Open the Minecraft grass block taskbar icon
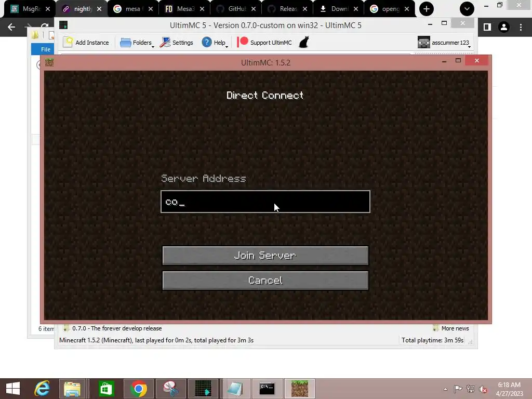This screenshot has width=532, height=399. coord(300,389)
